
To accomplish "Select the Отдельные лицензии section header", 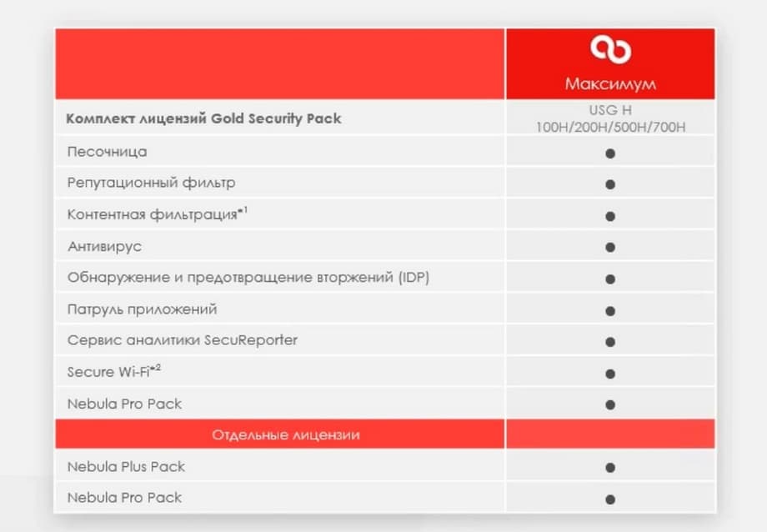I will [x=286, y=435].
